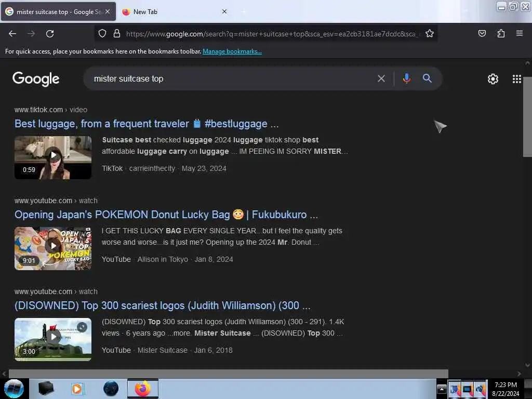
Task: Open the Firefox application menu
Action: point(519,33)
